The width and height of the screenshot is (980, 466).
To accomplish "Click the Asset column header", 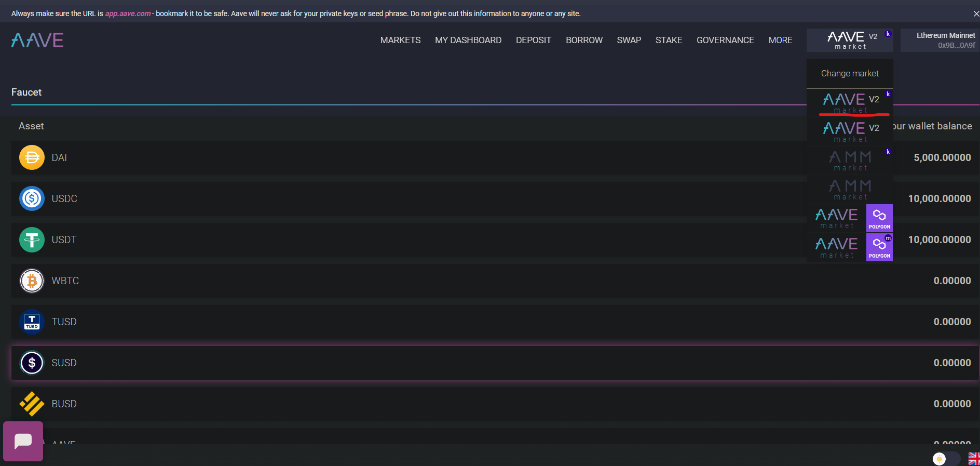I will tap(31, 126).
